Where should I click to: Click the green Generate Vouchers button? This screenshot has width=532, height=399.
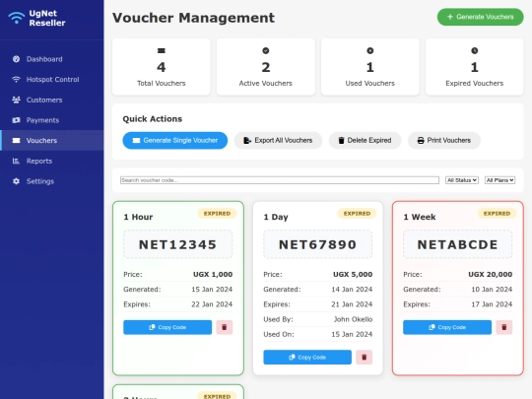click(480, 17)
